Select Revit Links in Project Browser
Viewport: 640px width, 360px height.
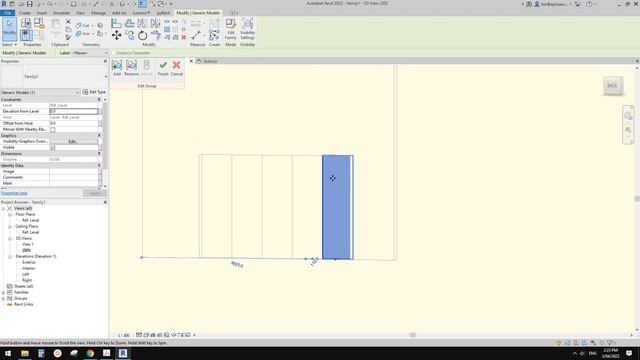[x=23, y=304]
